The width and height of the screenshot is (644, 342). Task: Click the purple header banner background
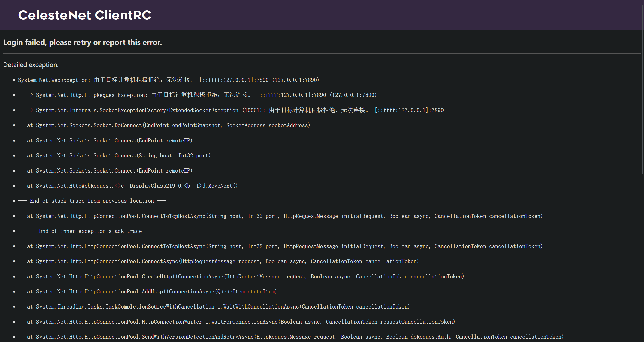click(x=377, y=15)
